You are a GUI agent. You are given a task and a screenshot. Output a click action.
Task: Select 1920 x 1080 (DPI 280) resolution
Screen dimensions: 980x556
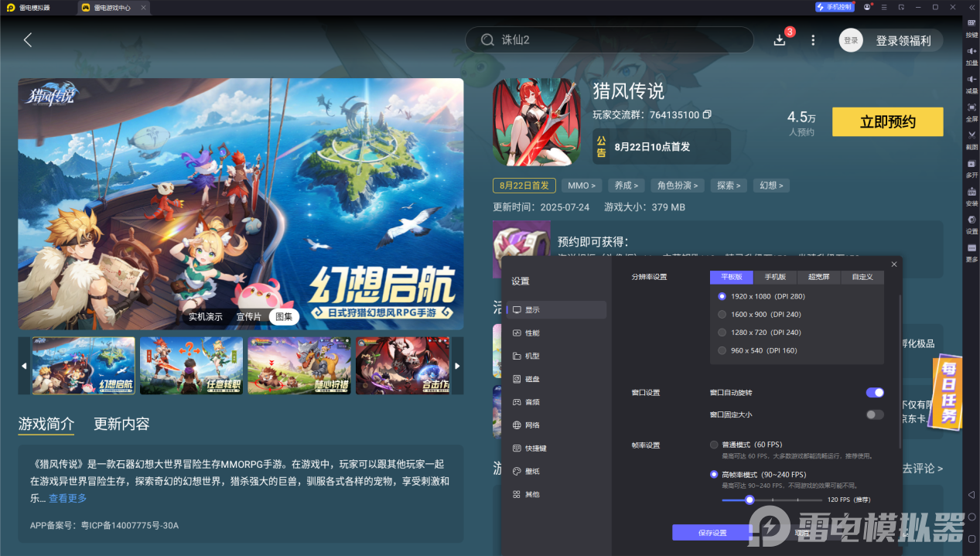[761, 296]
